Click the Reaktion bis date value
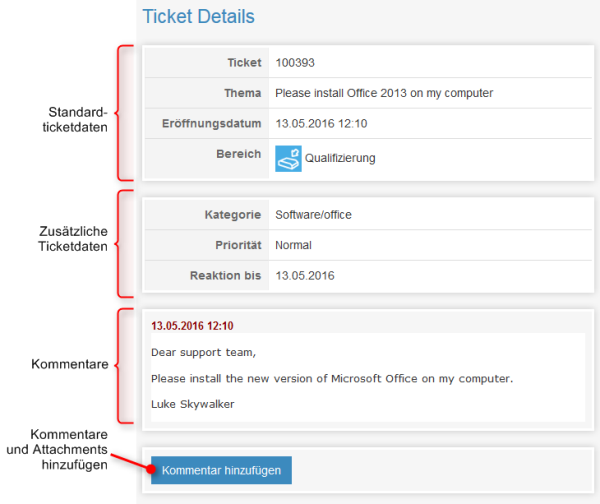Viewport: 600px width, 504px height. pos(304,276)
